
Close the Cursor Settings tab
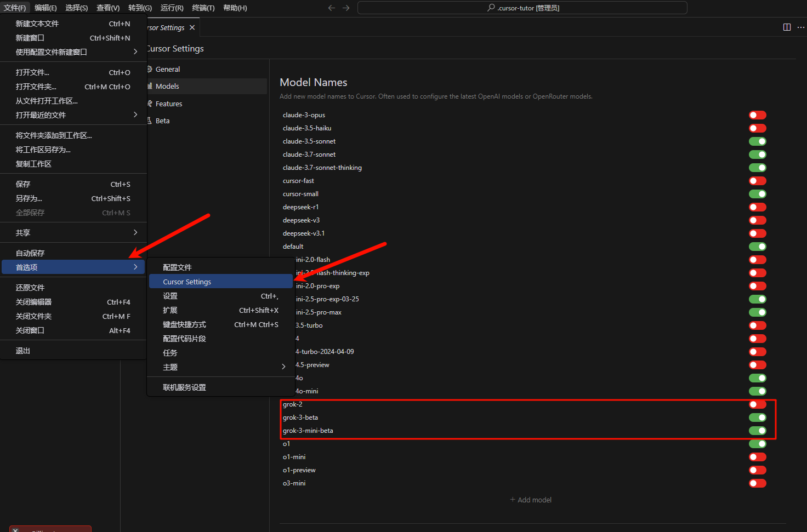pos(192,27)
